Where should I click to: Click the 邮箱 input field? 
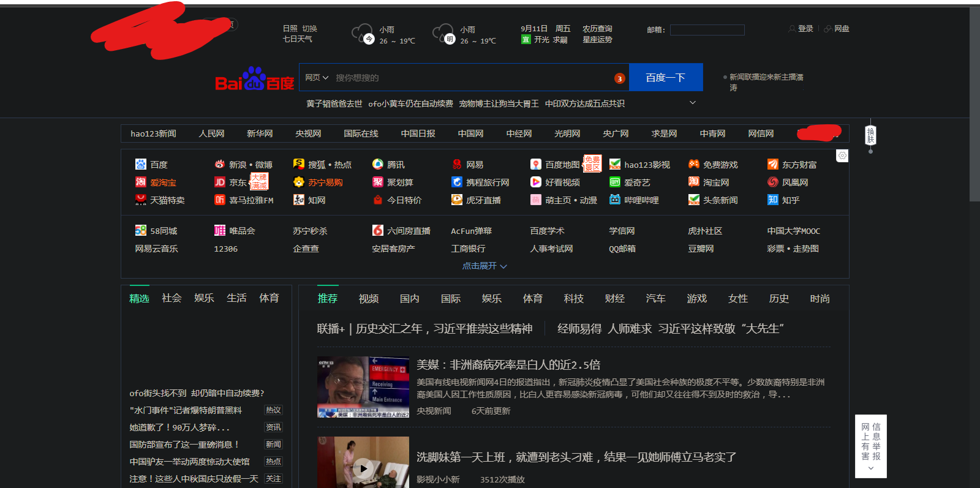point(707,29)
